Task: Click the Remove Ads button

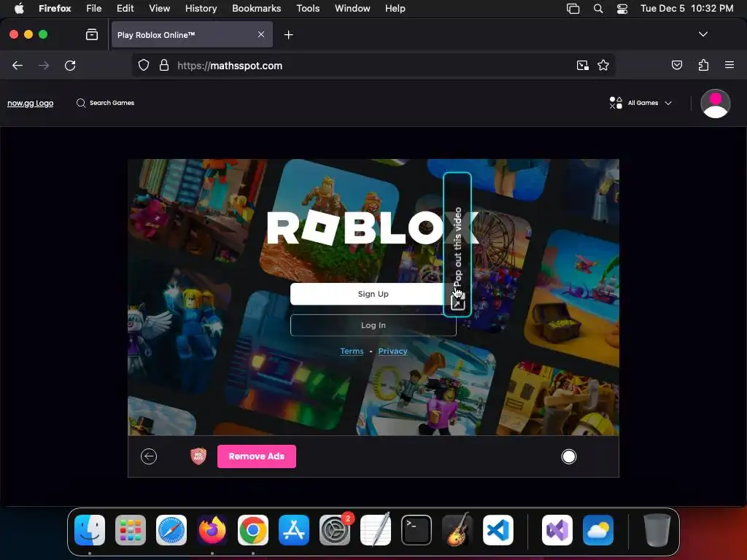Action: [256, 456]
